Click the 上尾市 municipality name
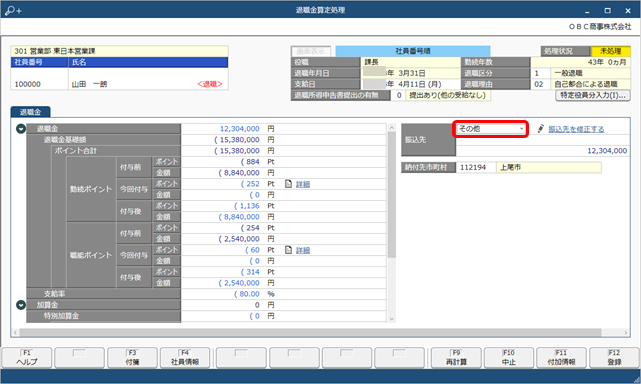Viewport: 641px width, 384px height. [x=549, y=167]
